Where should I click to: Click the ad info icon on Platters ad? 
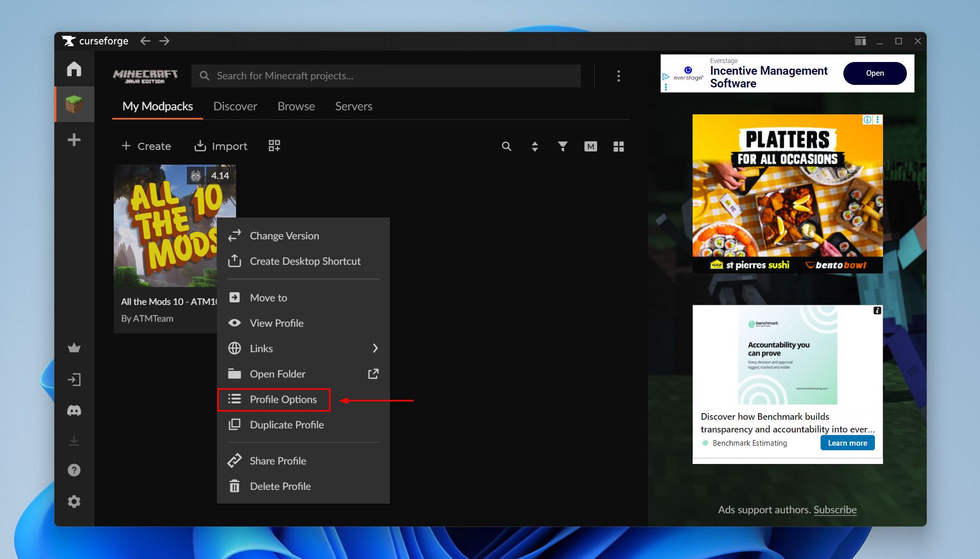pyautogui.click(x=868, y=119)
